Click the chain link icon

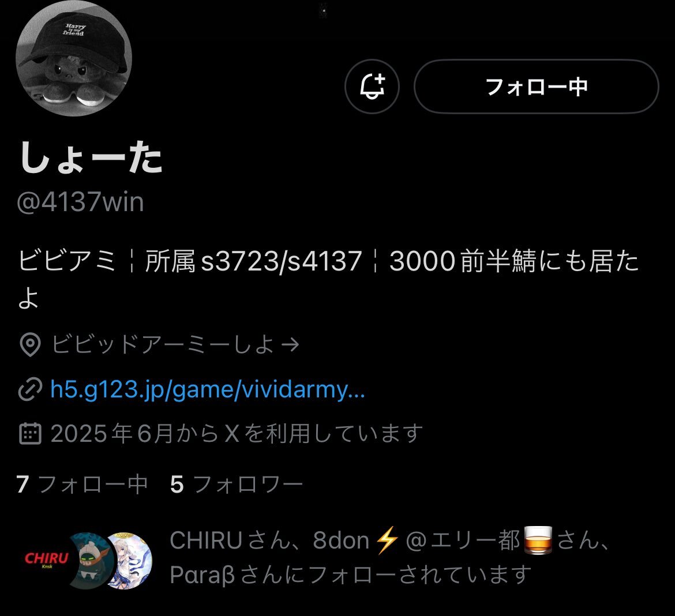(x=30, y=389)
